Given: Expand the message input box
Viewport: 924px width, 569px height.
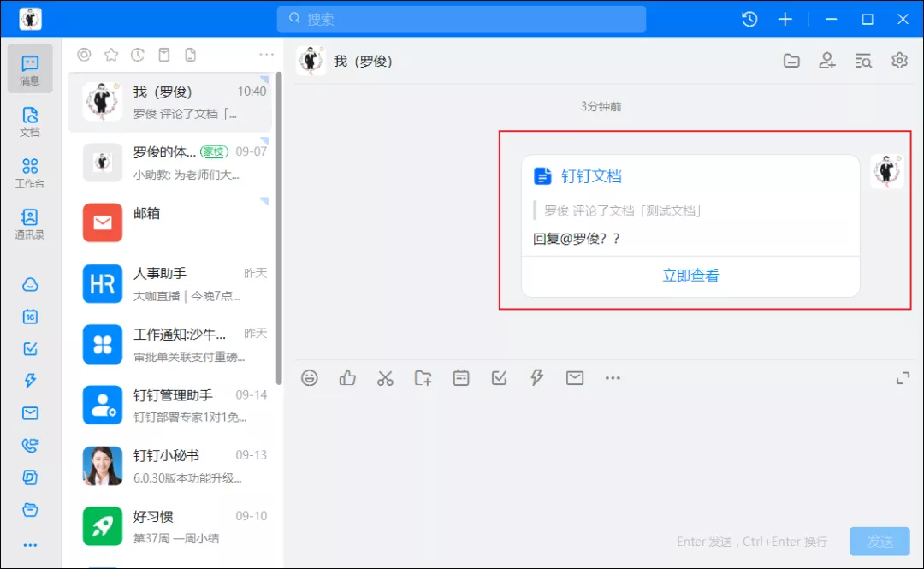Looking at the screenshot, I should [903, 378].
